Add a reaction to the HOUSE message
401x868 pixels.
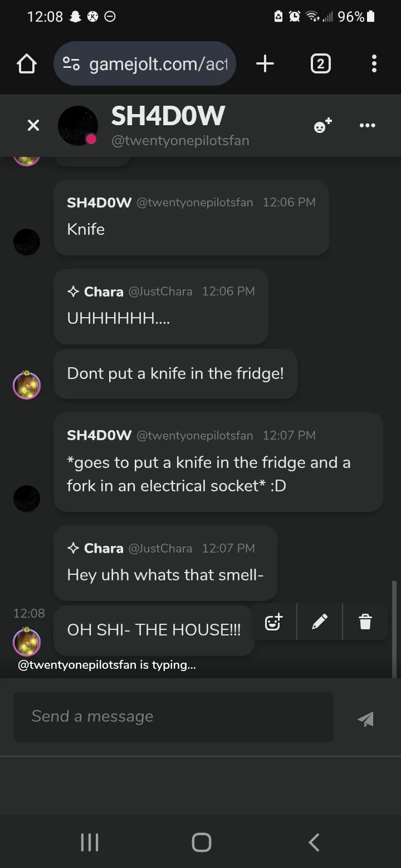tap(274, 622)
